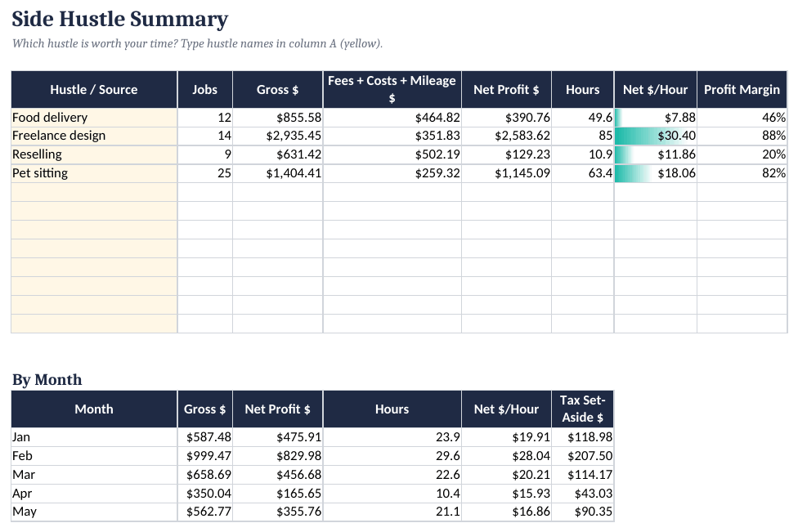The height and width of the screenshot is (532, 798).
Task: Select the $30.40 net per hour cell
Action: [656, 136]
